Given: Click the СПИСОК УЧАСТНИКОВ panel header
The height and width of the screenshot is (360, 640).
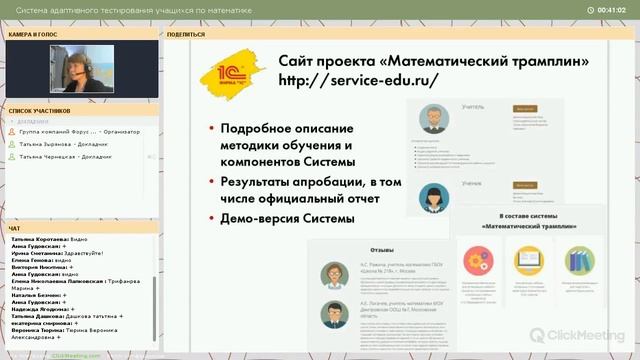Looking at the screenshot, I should coord(82,111).
